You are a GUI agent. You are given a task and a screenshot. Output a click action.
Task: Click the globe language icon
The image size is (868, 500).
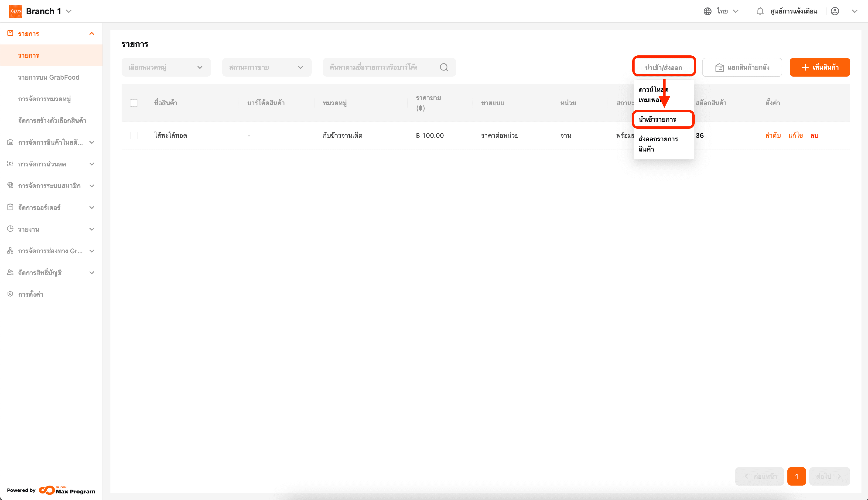click(707, 11)
